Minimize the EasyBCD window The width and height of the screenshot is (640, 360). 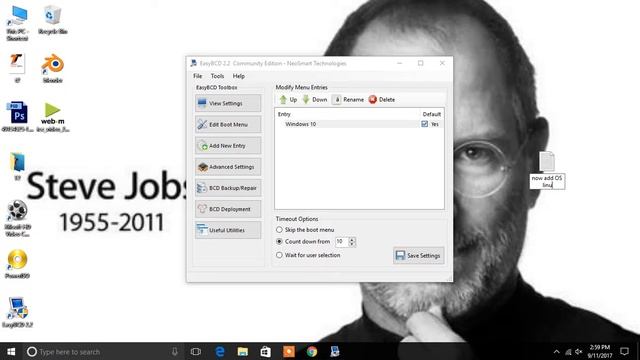[x=400, y=63]
